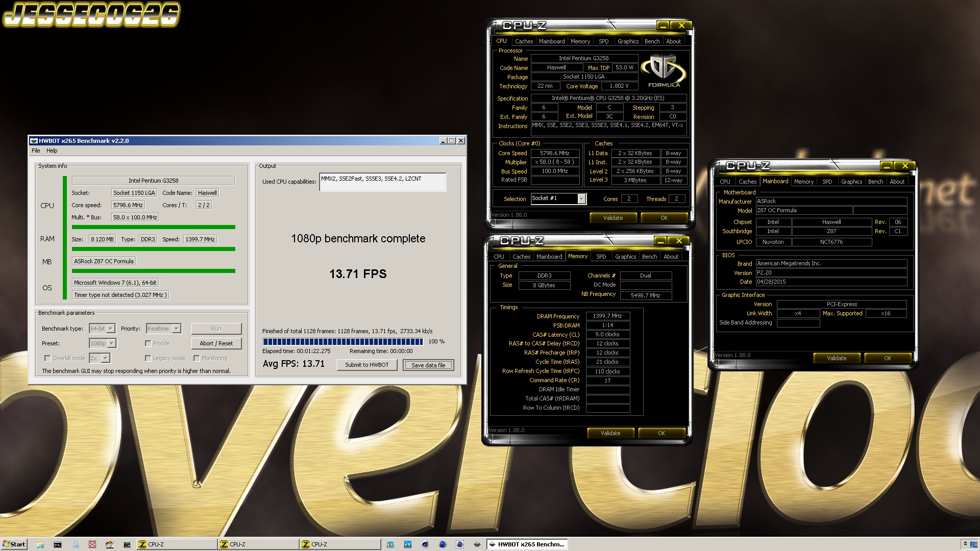Image resolution: width=980 pixels, height=551 pixels.
Task: Switch to Caches tab in CPU-Z CPU window
Action: (x=524, y=41)
